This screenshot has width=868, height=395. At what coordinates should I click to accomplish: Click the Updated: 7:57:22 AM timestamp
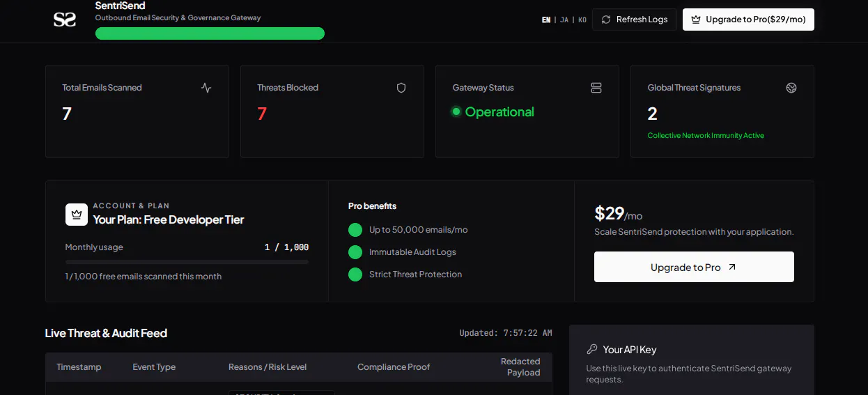506,333
